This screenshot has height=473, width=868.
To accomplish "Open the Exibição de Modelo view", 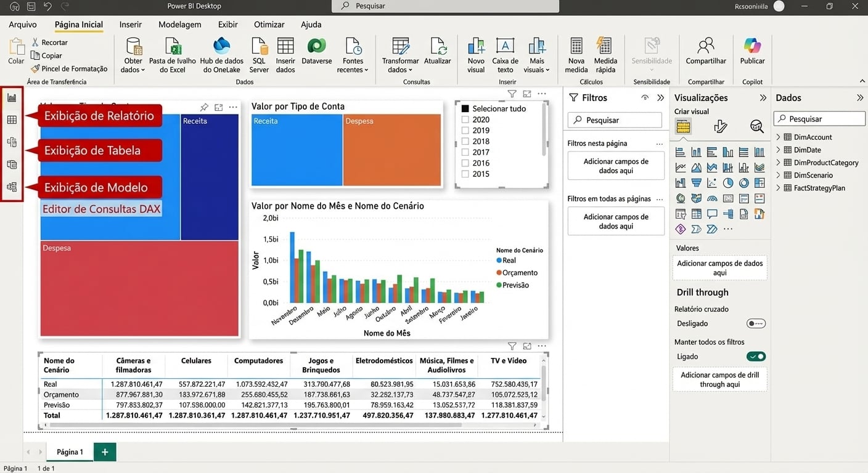I will 12,141.
